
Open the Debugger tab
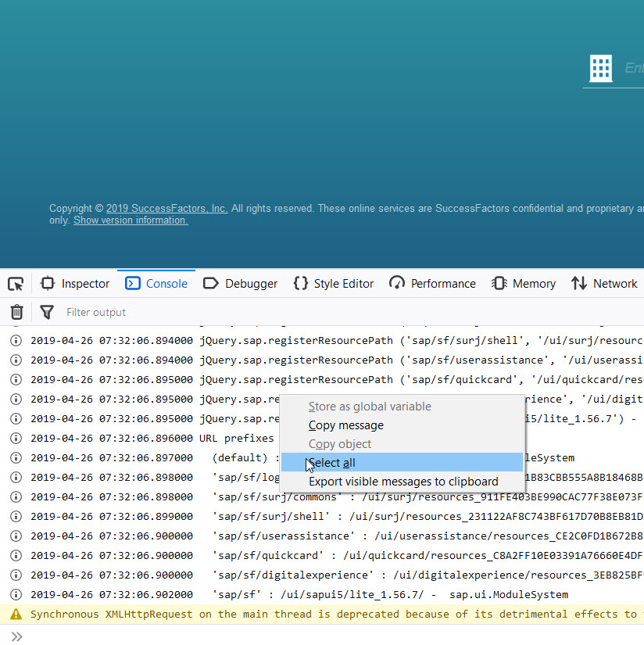click(241, 284)
